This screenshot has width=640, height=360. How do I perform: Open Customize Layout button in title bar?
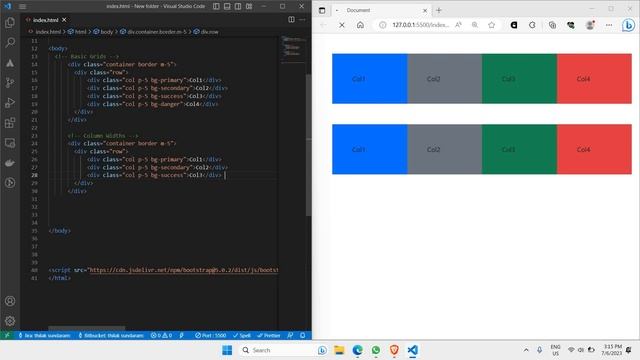click(x=249, y=7)
